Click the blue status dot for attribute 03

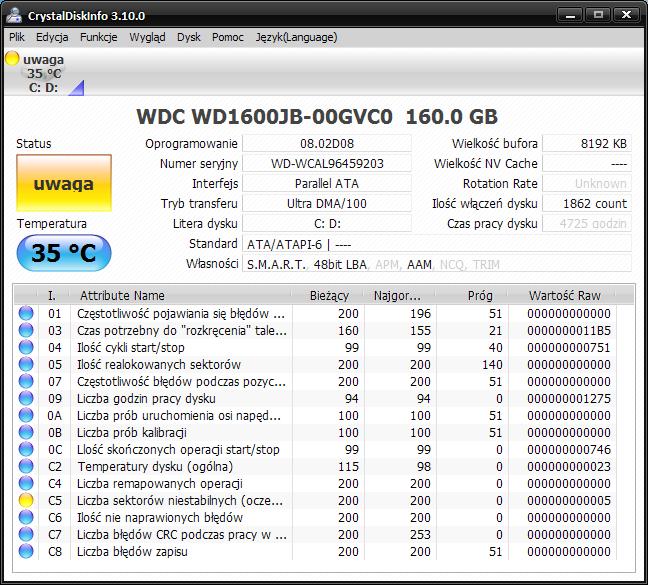(26, 330)
